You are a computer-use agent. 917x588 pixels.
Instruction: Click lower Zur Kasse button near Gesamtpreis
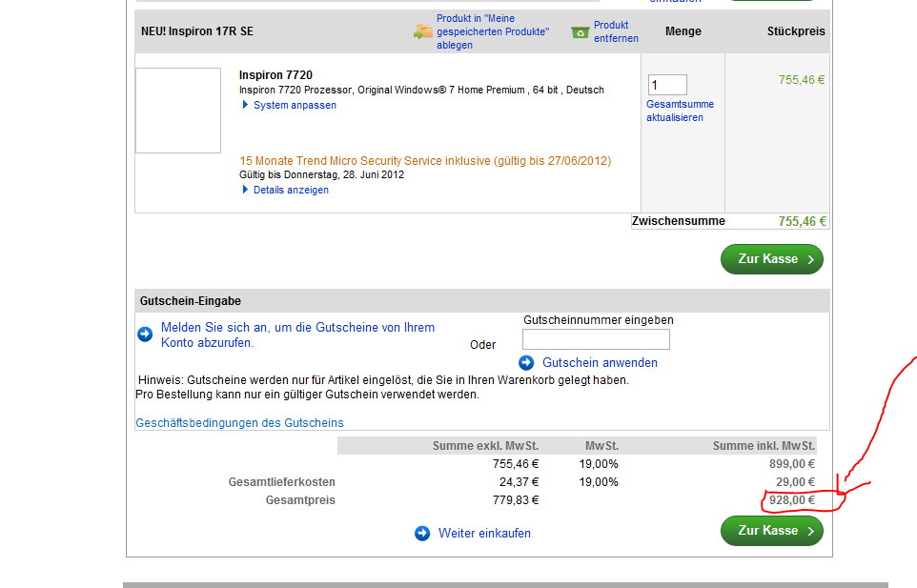[772, 531]
